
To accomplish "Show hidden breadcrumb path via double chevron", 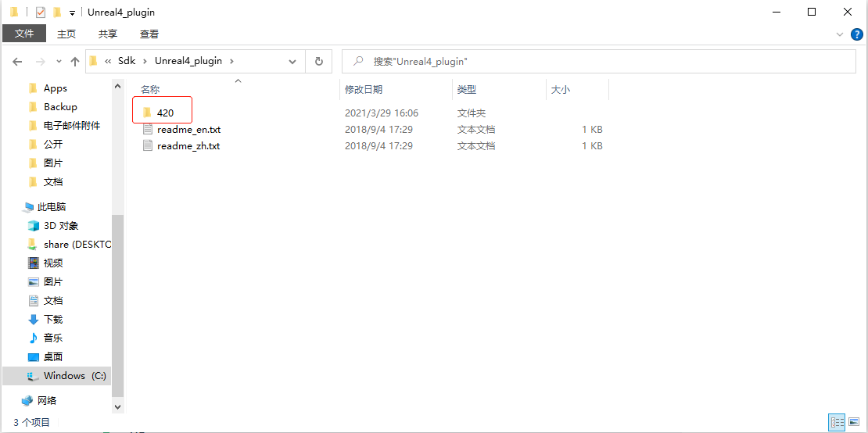I will (x=109, y=62).
